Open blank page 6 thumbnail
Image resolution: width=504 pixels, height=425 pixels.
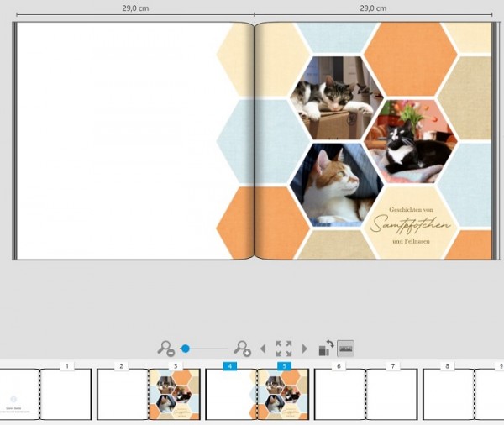pos(339,394)
